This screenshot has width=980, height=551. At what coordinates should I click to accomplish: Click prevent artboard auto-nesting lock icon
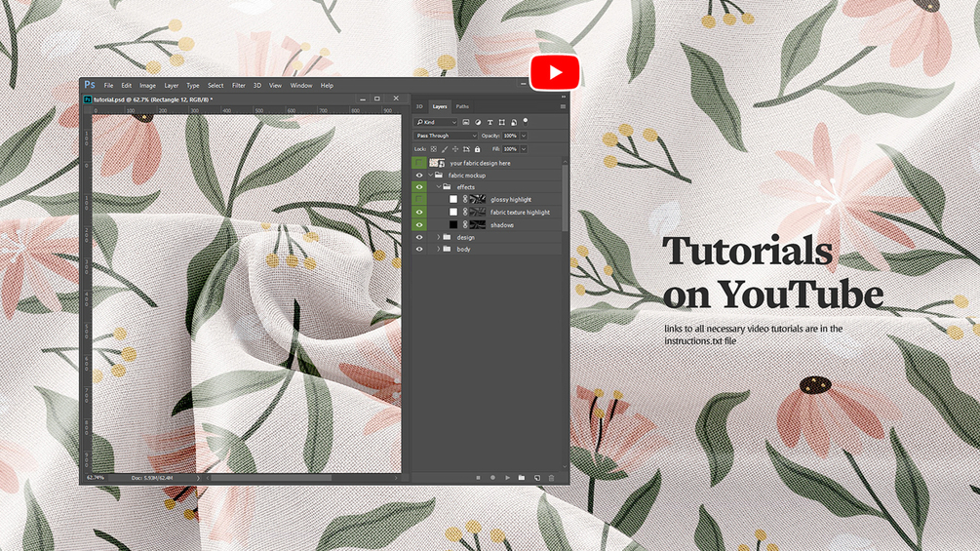pos(466,149)
